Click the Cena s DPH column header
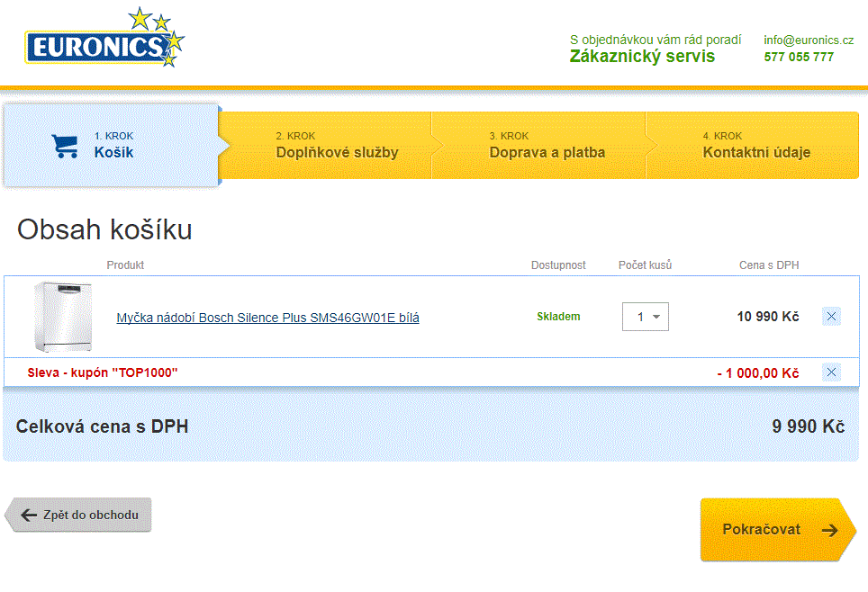868x592 pixels. (x=769, y=265)
